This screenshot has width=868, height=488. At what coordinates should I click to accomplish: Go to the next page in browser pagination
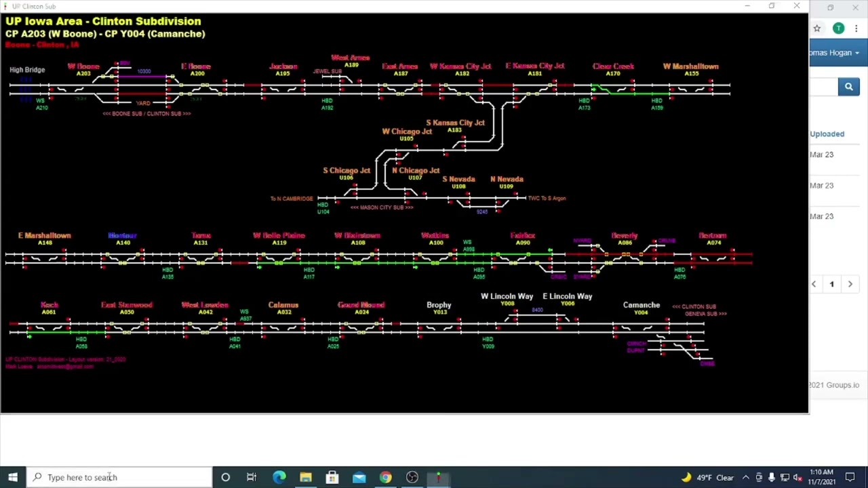coord(850,284)
